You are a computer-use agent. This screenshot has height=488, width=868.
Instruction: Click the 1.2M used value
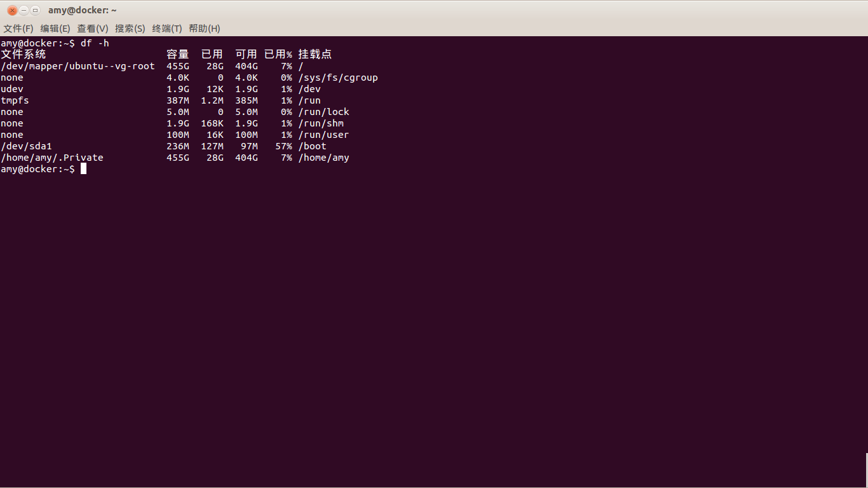pos(212,100)
